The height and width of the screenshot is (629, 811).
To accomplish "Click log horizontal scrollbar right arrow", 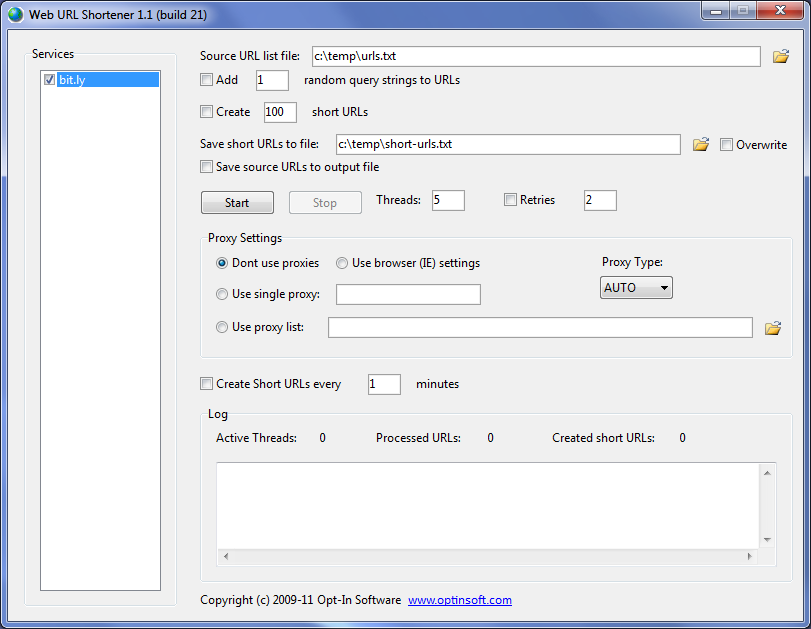I will 749,557.
